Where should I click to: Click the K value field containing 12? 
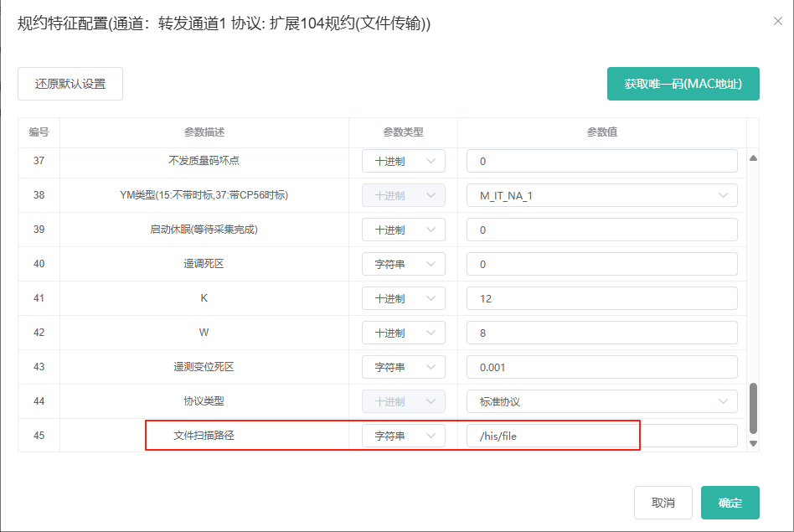coord(601,298)
